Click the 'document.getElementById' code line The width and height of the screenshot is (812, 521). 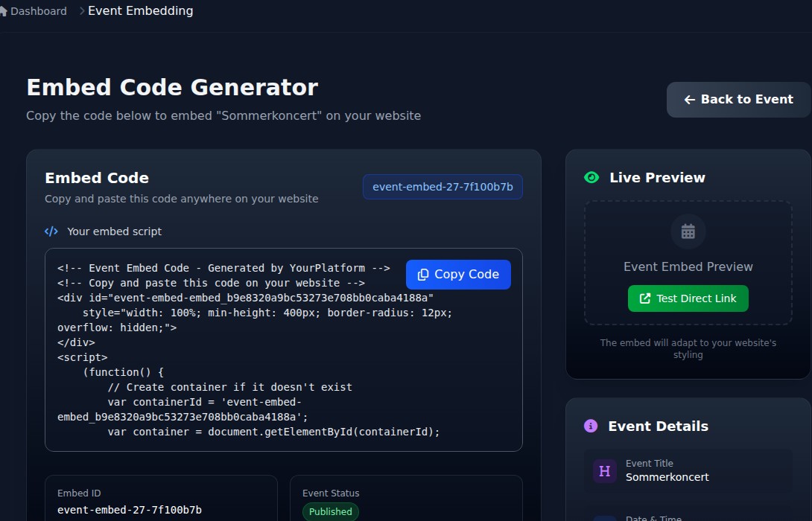(273, 432)
